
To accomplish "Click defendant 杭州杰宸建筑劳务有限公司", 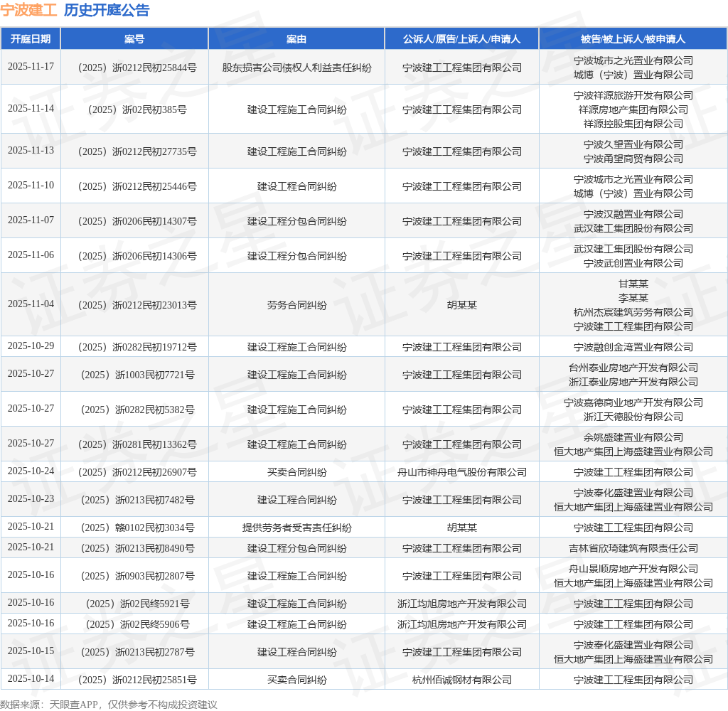I will pos(633,312).
